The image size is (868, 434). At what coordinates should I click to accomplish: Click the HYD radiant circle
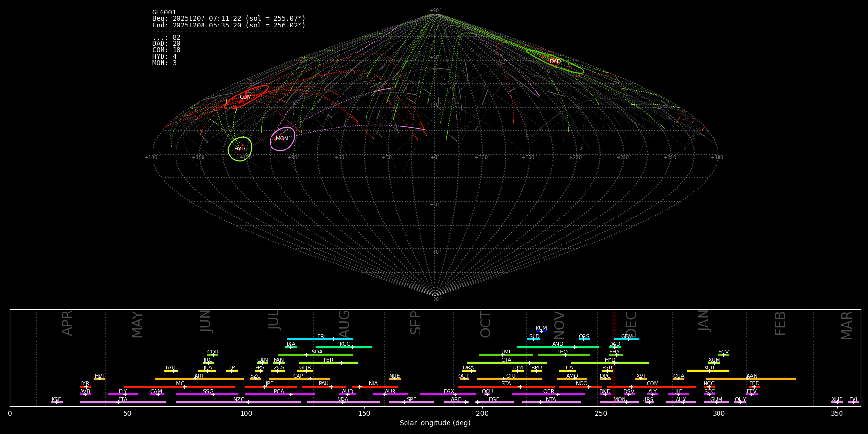coord(240,149)
